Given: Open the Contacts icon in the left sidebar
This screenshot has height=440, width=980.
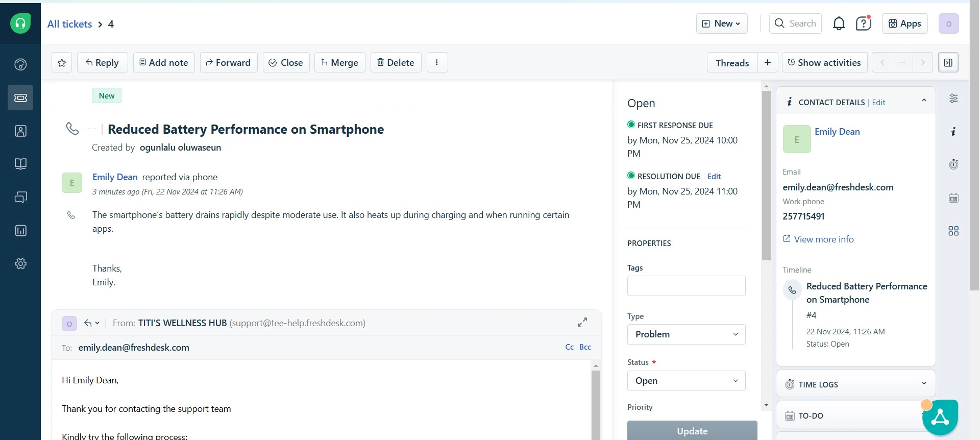Looking at the screenshot, I should click(20, 131).
